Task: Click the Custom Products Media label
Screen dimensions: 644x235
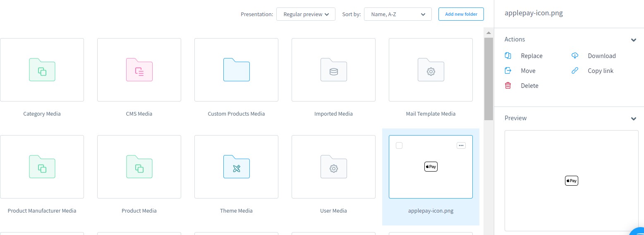Action: (236, 114)
